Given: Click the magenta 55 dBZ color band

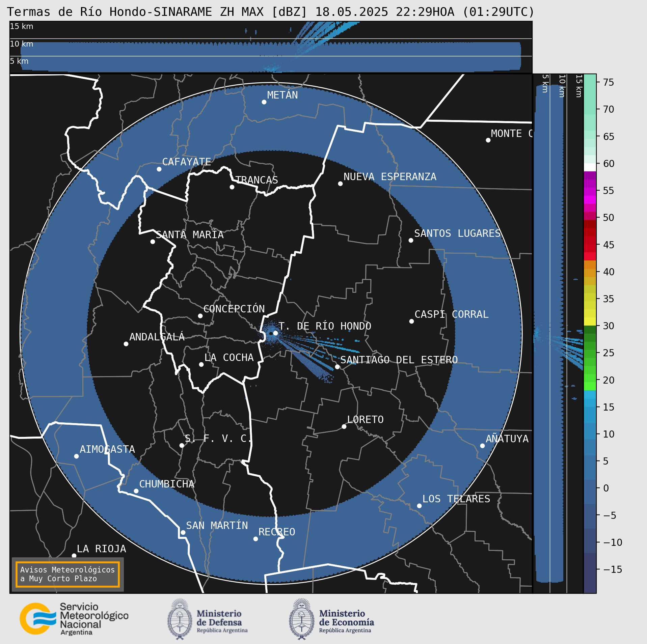Looking at the screenshot, I should coord(590,192).
